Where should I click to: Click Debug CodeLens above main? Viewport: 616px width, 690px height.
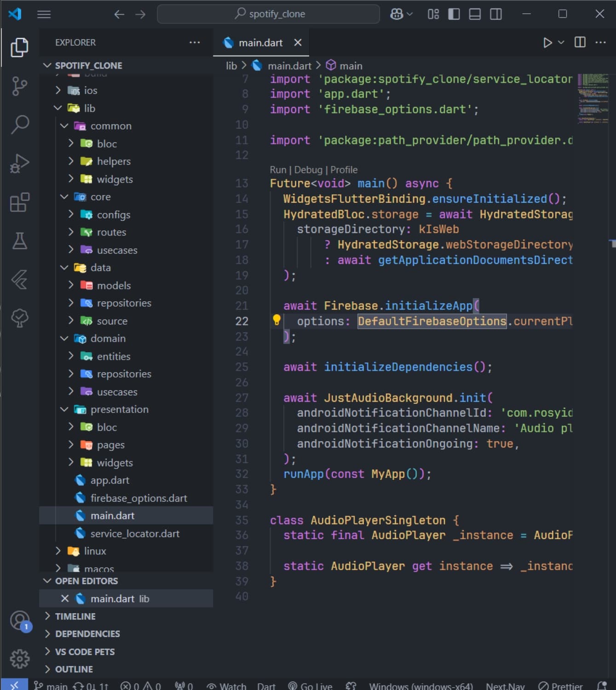pyautogui.click(x=308, y=170)
